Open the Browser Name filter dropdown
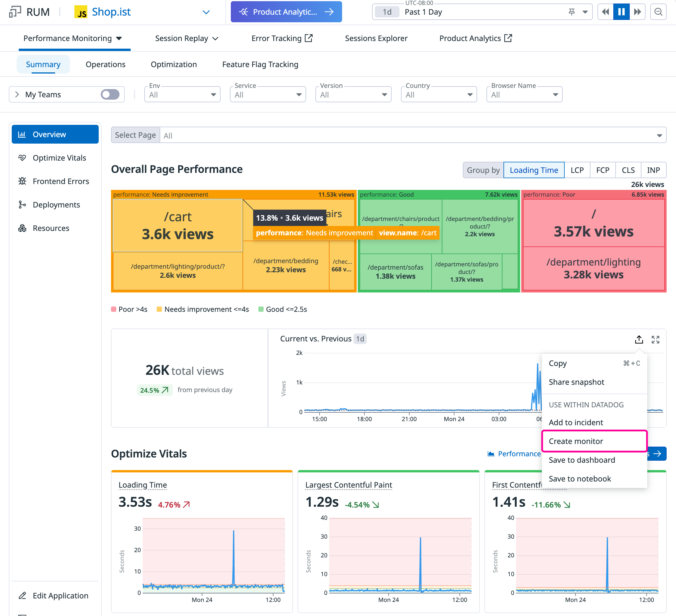 tap(524, 95)
